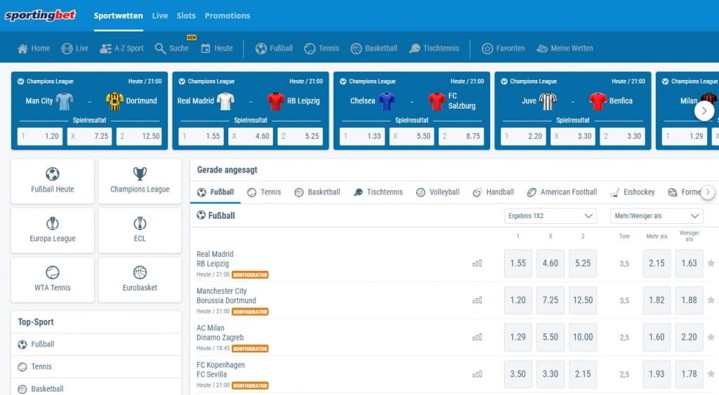The image size is (719, 395).
Task: View statistics icon for Real Madrid match
Action: point(477,263)
